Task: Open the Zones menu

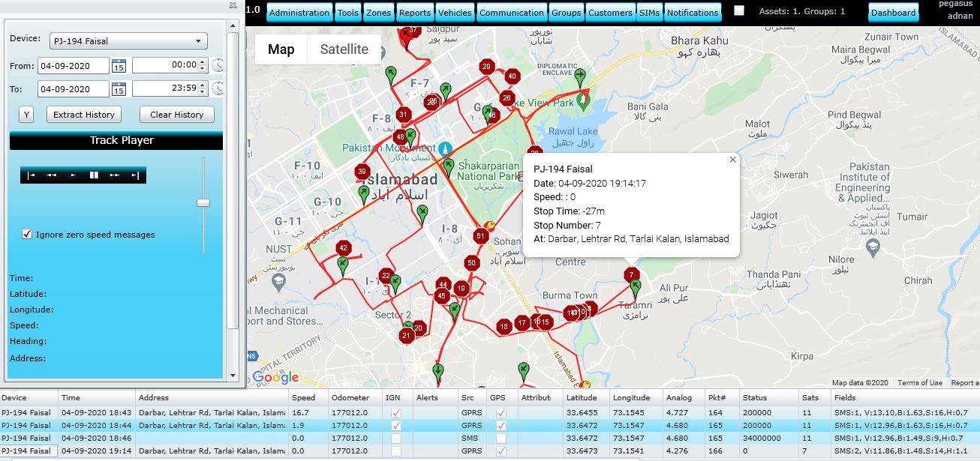Action: pos(379,13)
